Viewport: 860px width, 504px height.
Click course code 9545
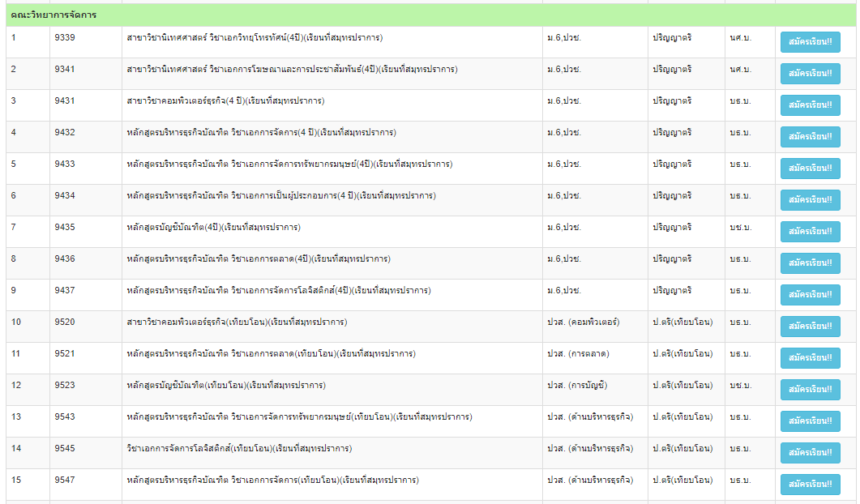click(65, 449)
